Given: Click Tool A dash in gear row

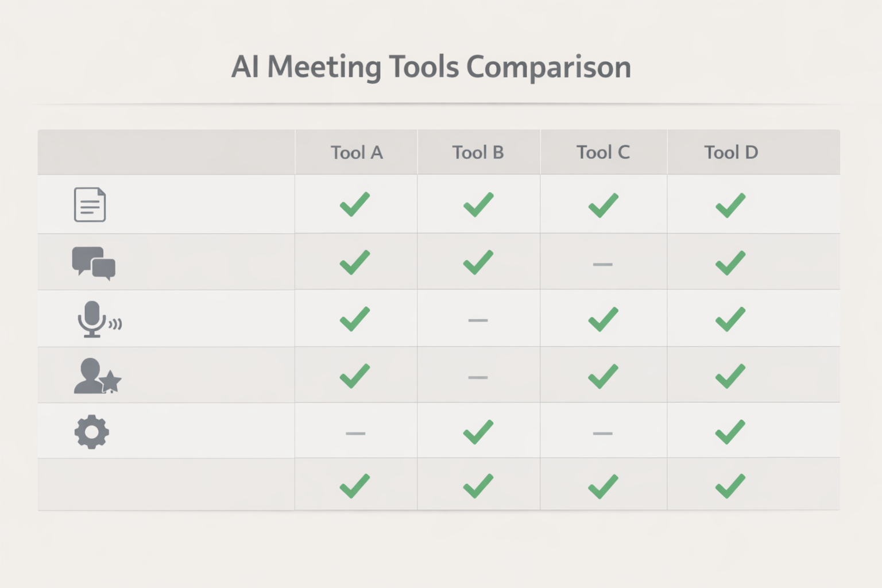Looking at the screenshot, I should [355, 434].
